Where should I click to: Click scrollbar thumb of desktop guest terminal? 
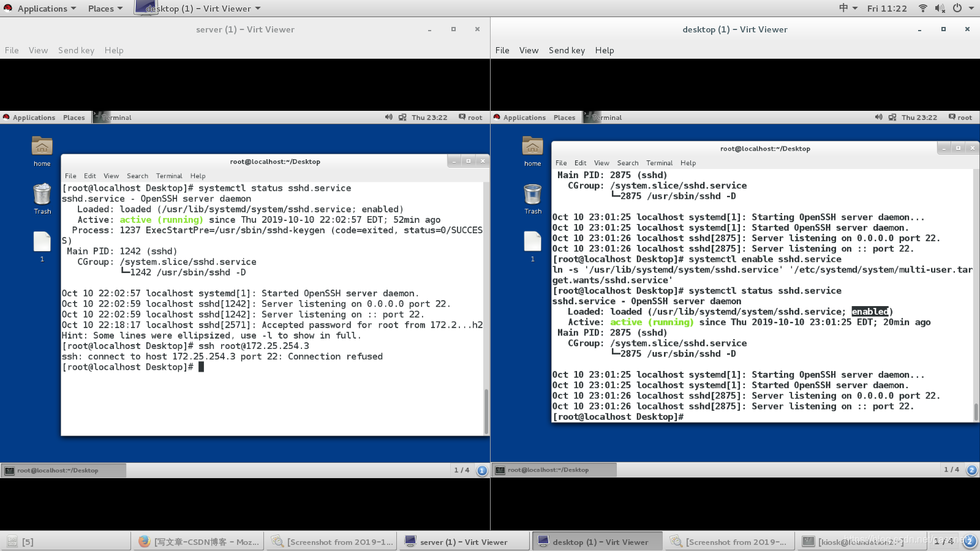click(976, 412)
